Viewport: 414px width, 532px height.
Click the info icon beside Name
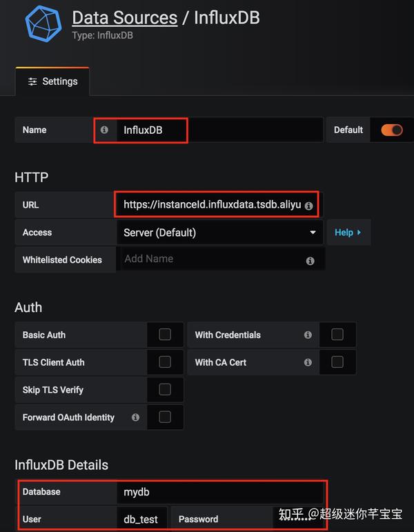(104, 130)
